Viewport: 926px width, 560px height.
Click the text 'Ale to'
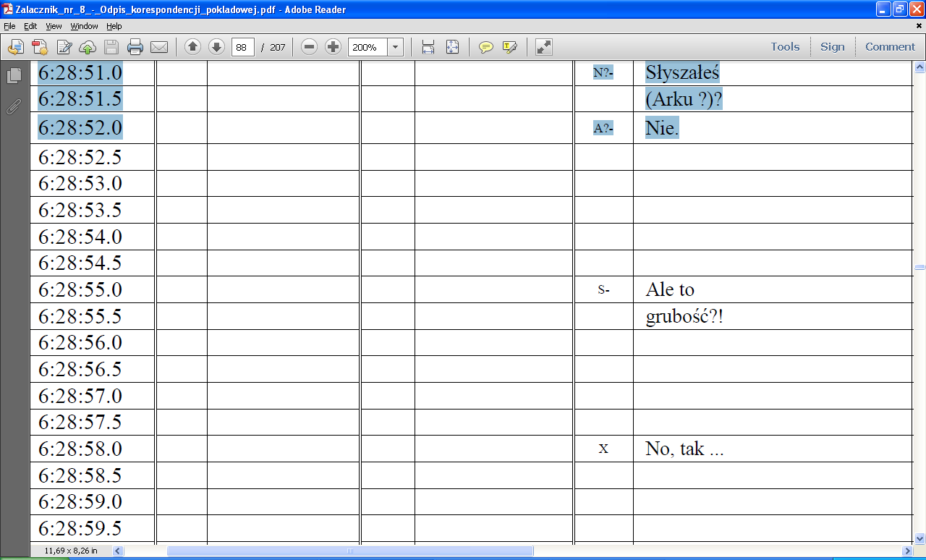pyautogui.click(x=670, y=289)
